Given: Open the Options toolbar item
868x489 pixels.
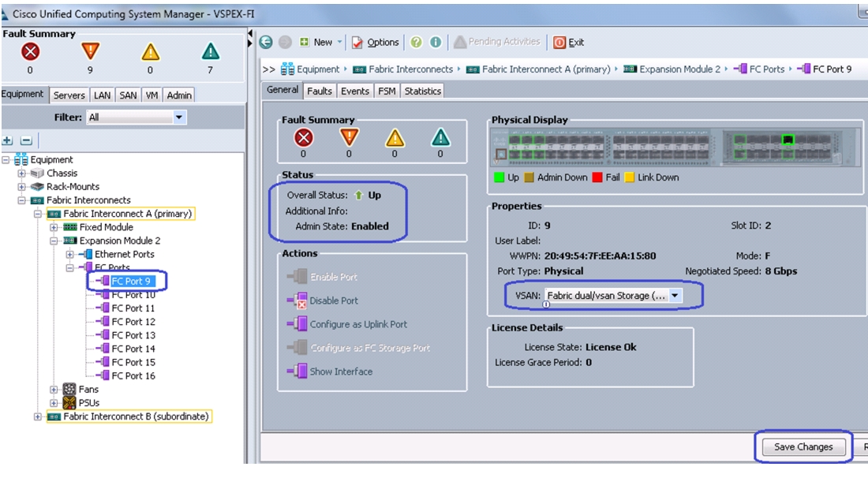Looking at the screenshot, I should [375, 42].
